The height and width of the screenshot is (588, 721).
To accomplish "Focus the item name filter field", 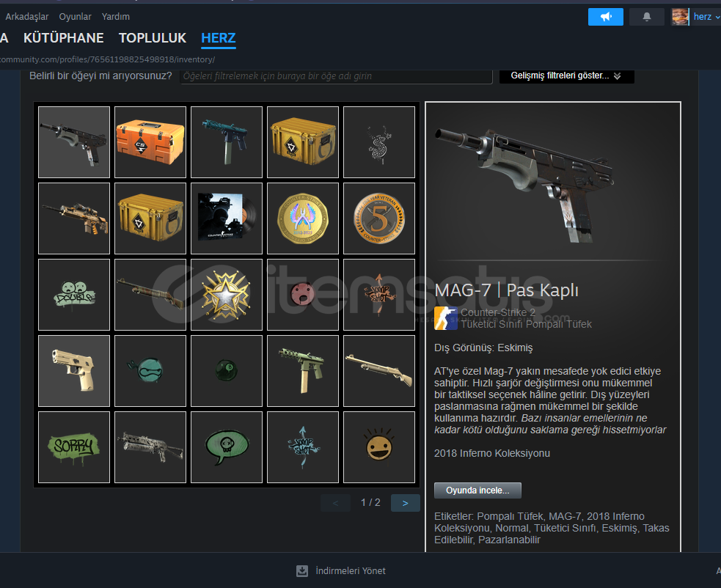I will click(x=336, y=76).
